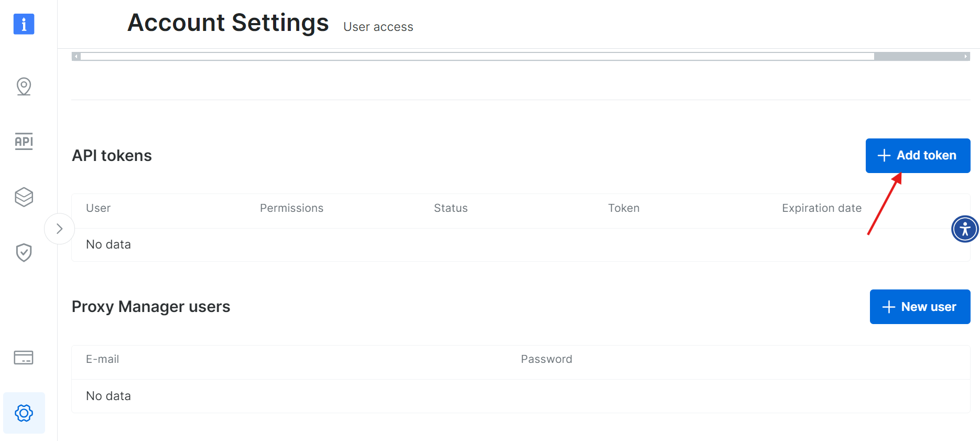The width and height of the screenshot is (980, 441).
Task: Click the left arrow of the horizontal scrollbar
Action: tap(76, 56)
